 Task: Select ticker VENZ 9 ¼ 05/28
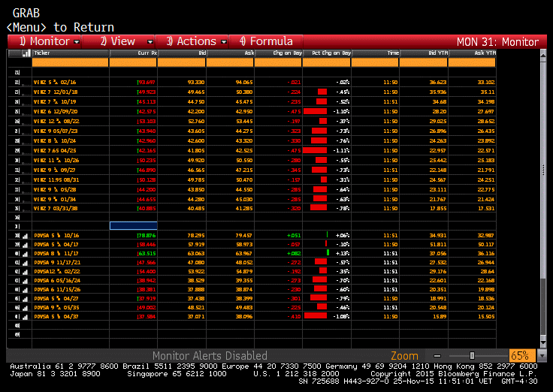(x=55, y=190)
